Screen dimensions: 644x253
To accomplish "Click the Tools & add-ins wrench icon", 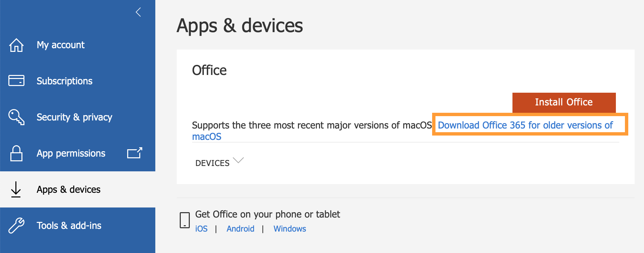I will click(x=16, y=226).
